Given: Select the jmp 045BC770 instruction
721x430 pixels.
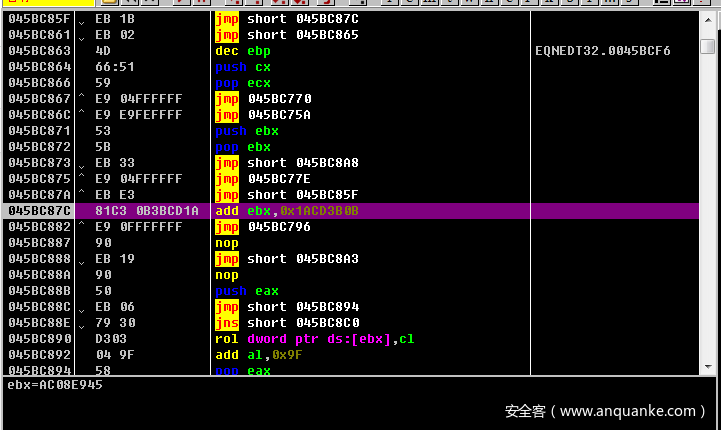Looking at the screenshot, I should click(x=263, y=99).
